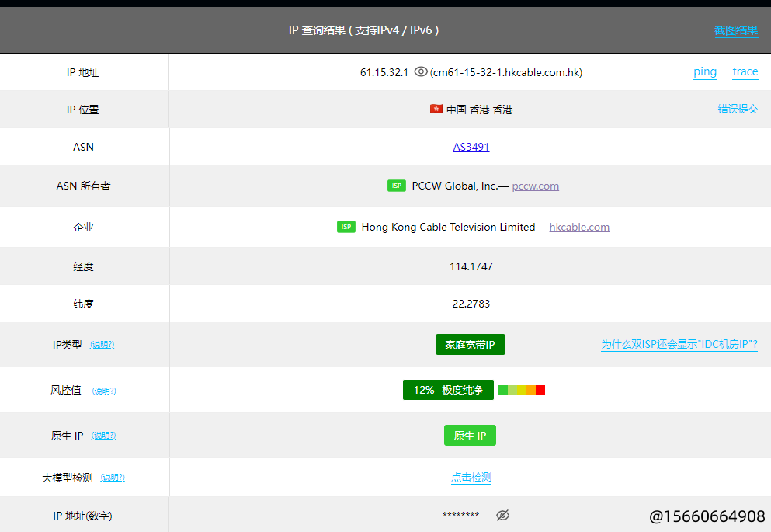Click the Hong Kong flag icon
The height and width of the screenshot is (532, 771).
436,109
